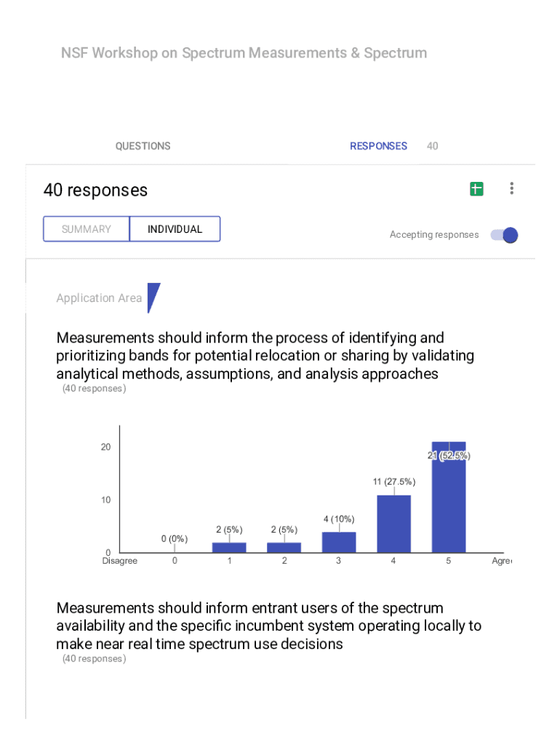This screenshot has width=560, height=745.
Task: Click the bar for rating 1
Action: tap(229, 548)
